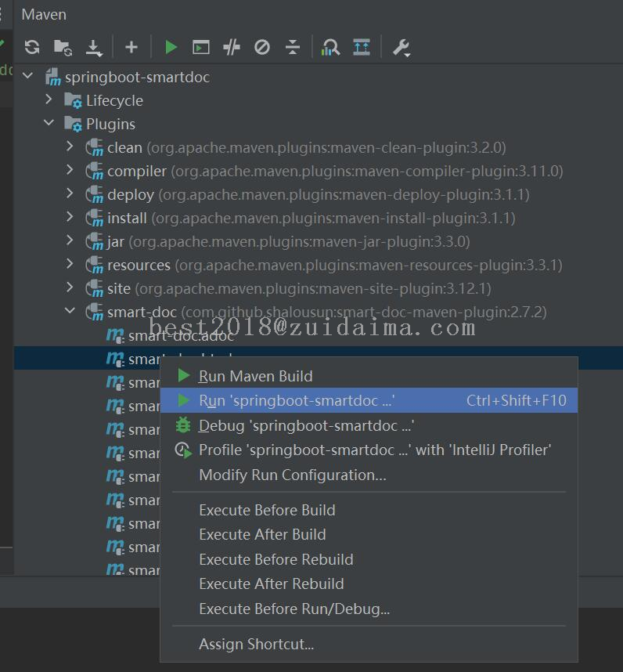
Task: Reload all Maven projects icon
Action: point(32,47)
